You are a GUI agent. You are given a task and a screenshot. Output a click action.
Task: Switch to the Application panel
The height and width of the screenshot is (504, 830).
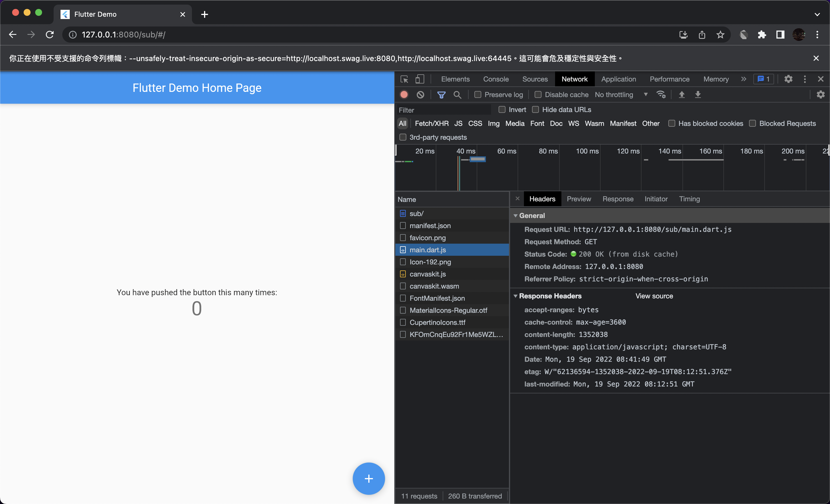[x=618, y=79]
